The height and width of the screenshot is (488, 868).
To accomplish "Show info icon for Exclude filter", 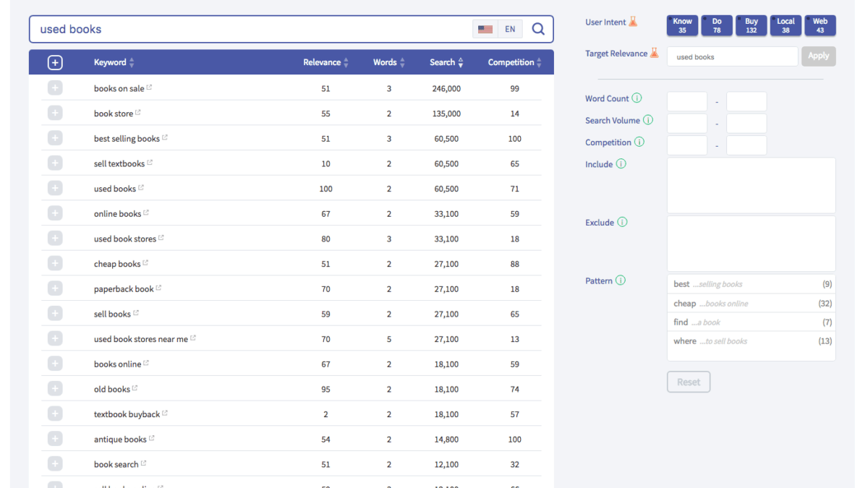I will click(622, 222).
